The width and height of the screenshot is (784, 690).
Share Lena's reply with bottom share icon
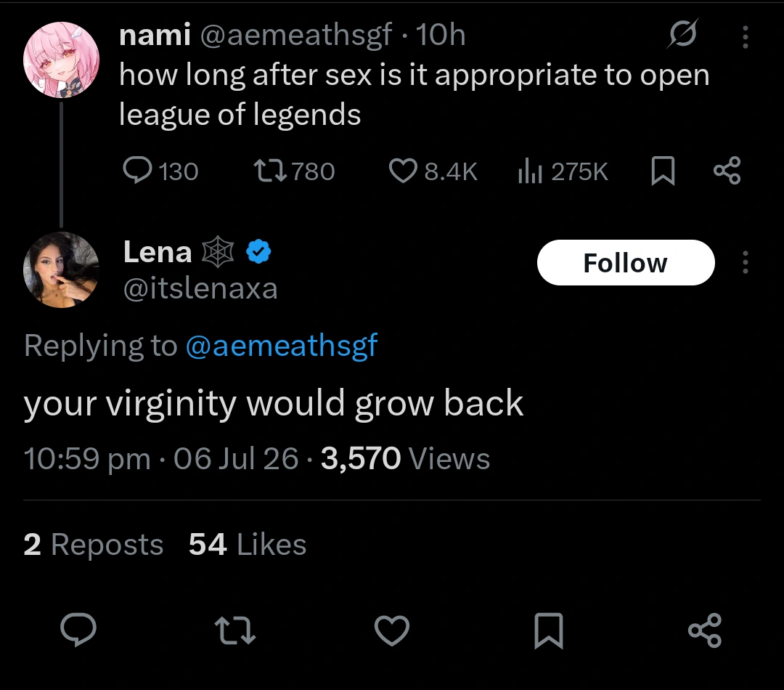(705, 630)
